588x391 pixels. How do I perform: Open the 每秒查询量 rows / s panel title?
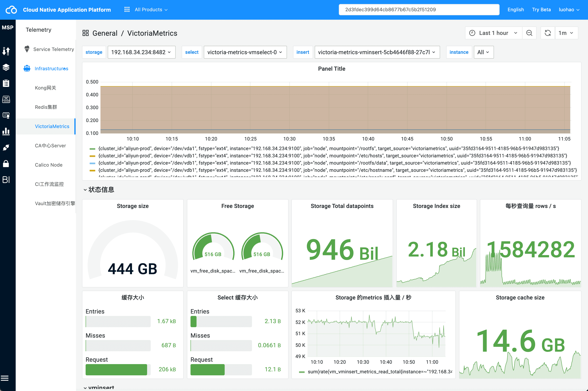tap(531, 206)
